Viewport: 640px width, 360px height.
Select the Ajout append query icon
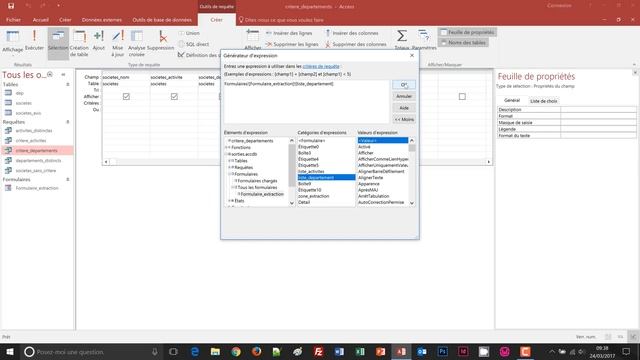[99, 40]
